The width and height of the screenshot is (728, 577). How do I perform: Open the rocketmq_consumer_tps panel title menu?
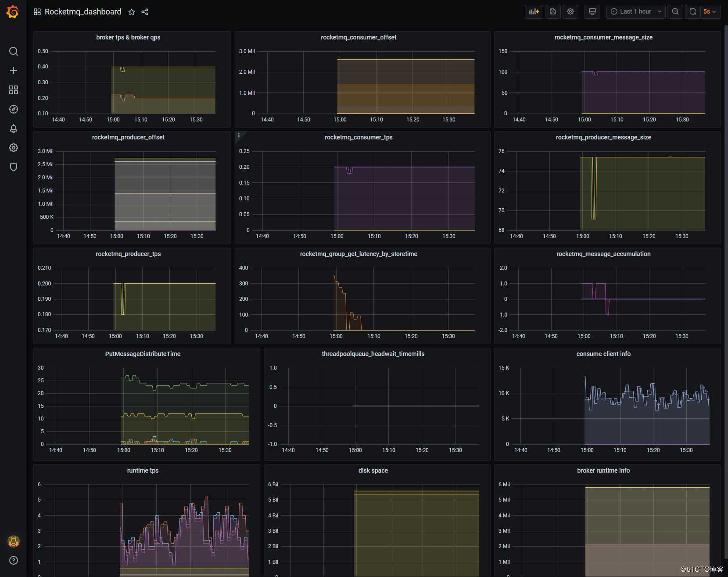[x=359, y=137]
